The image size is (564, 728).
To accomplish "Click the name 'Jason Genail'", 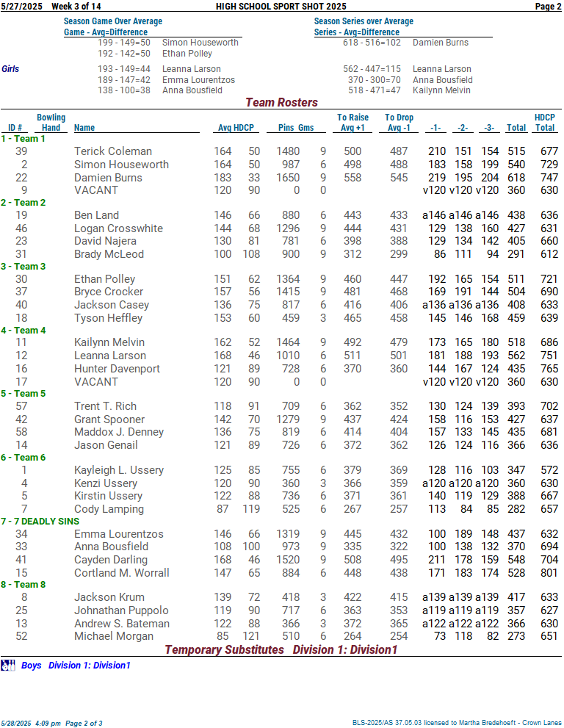I will coord(106,444).
